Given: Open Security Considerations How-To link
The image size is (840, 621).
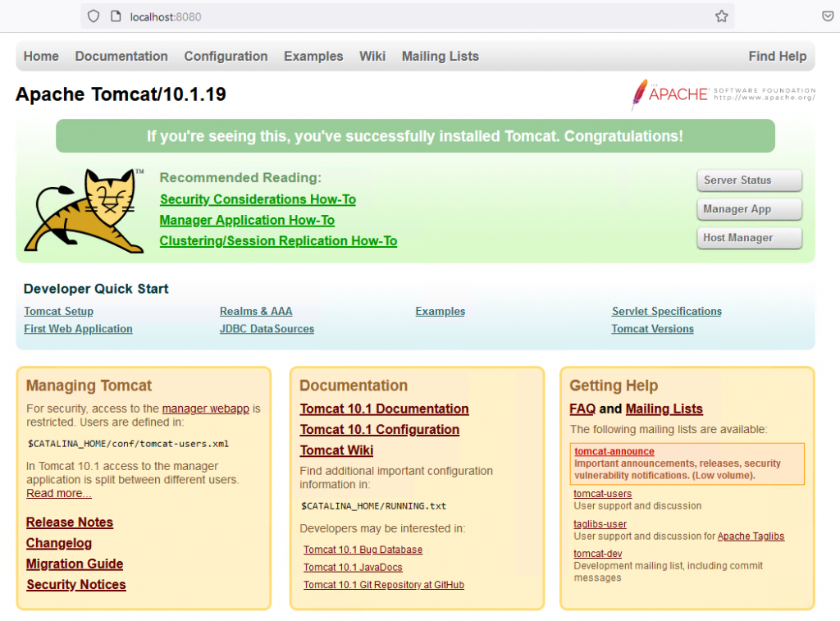Looking at the screenshot, I should click(x=258, y=199).
